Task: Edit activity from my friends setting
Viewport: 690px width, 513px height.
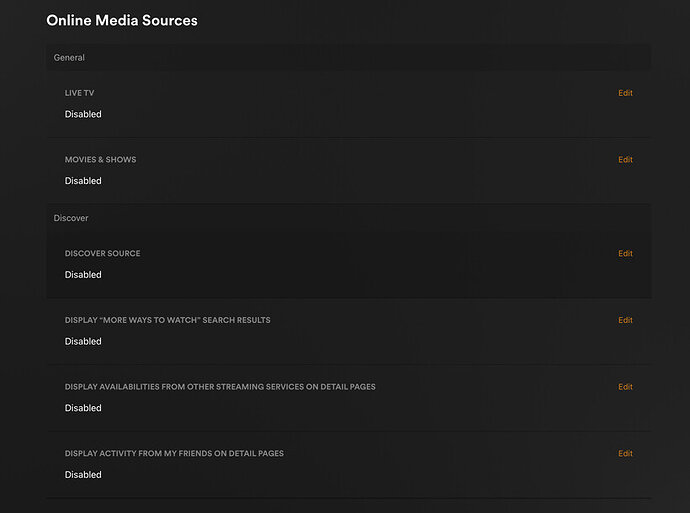Action: (625, 454)
